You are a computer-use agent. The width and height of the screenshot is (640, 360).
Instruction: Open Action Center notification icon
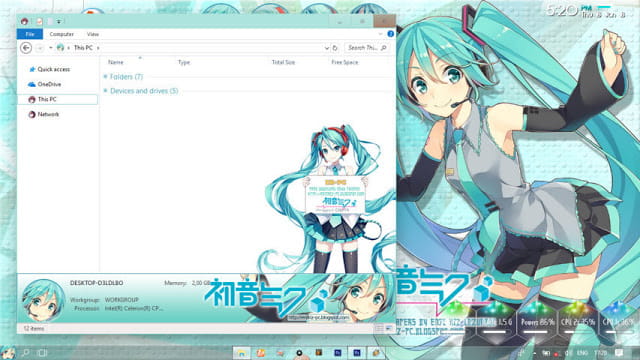click(619, 353)
